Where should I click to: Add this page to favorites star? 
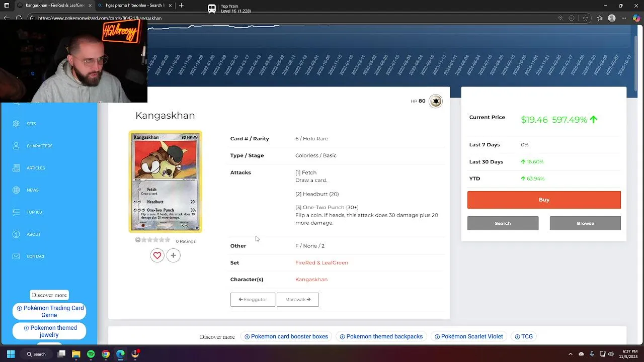585,18
